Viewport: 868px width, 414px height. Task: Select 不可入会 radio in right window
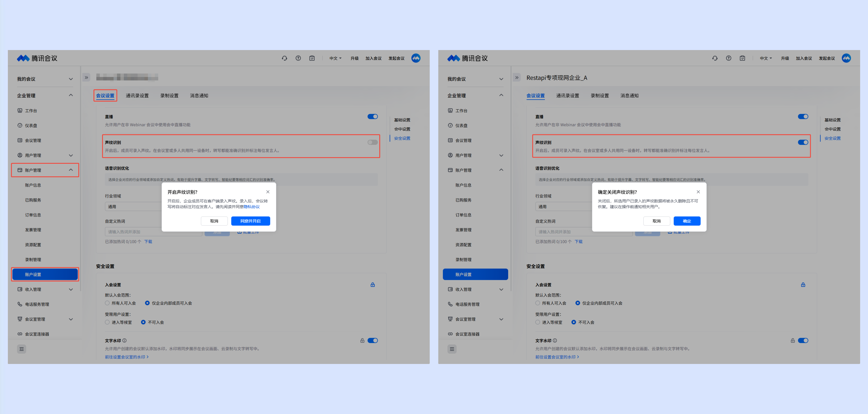[x=573, y=322]
